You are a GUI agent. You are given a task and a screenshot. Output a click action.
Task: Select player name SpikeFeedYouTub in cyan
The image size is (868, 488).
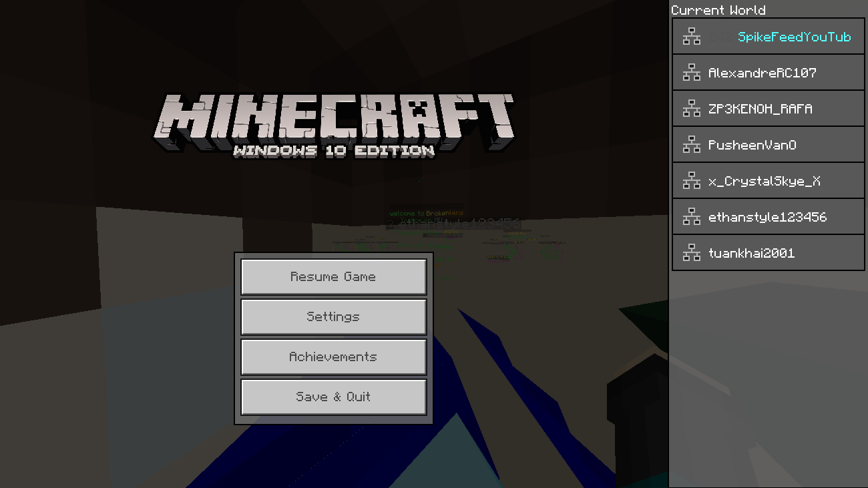tap(794, 37)
